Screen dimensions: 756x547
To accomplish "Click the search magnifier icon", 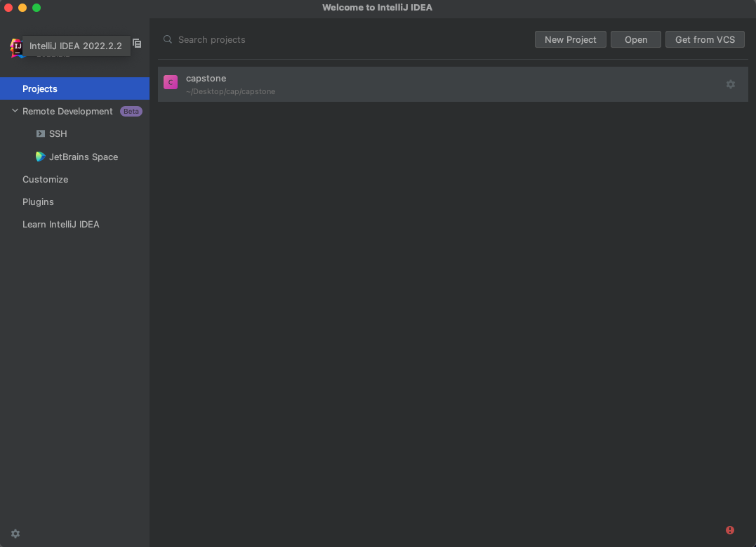I will [x=168, y=39].
